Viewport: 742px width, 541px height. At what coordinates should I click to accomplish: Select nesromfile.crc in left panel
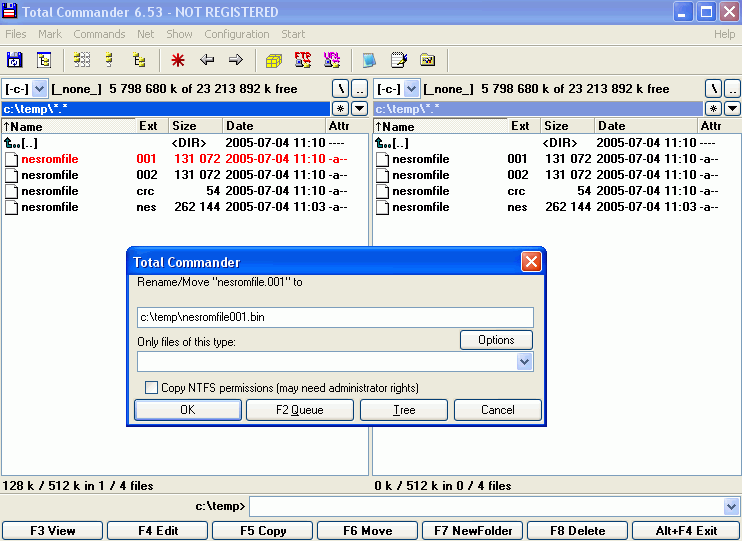point(185,191)
